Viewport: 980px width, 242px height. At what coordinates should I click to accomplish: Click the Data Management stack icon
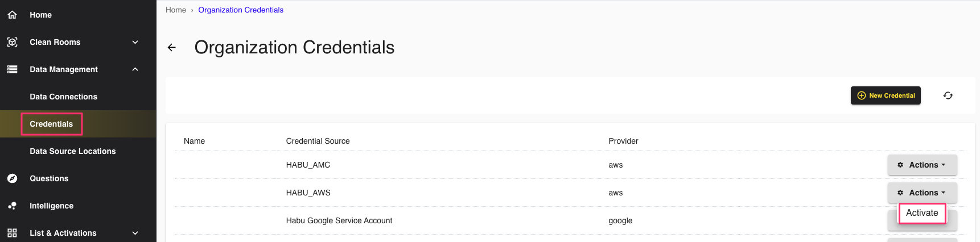pyautogui.click(x=12, y=69)
